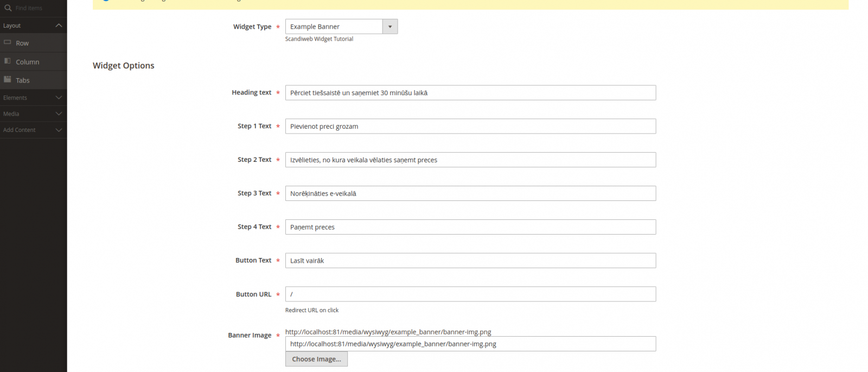This screenshot has height=372, width=868.
Task: Click the Banner Image URL field
Action: point(470,344)
